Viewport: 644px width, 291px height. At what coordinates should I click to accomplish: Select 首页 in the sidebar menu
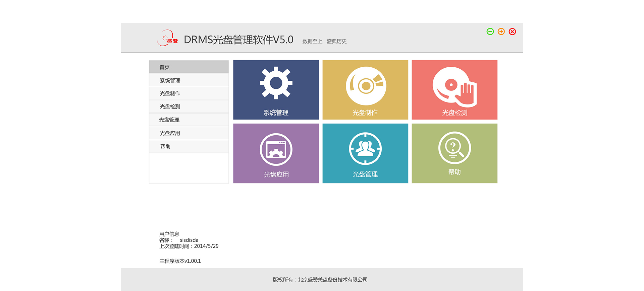[189, 67]
